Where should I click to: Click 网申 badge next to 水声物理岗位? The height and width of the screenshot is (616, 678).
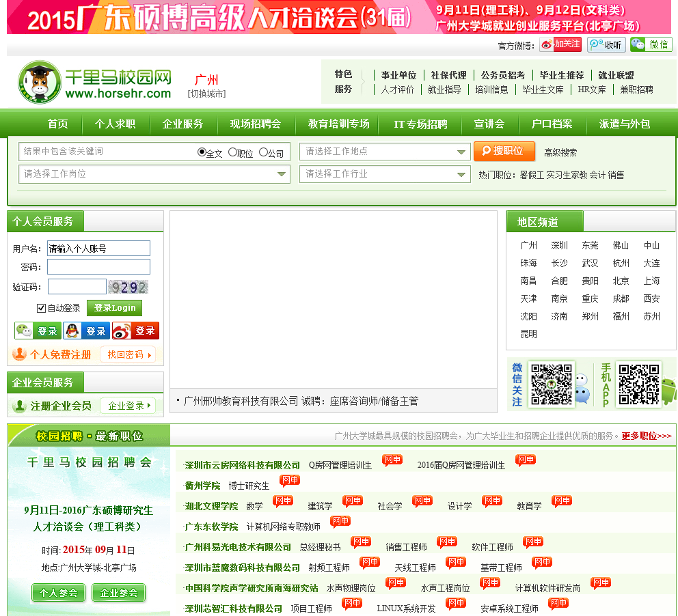(396, 583)
